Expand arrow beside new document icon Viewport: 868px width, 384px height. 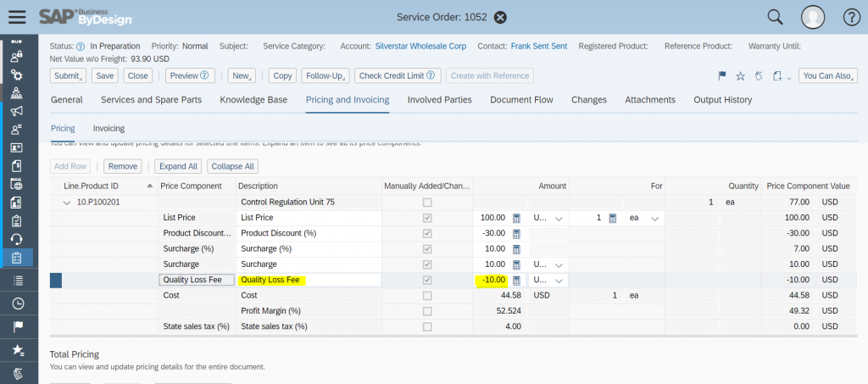[x=789, y=77]
